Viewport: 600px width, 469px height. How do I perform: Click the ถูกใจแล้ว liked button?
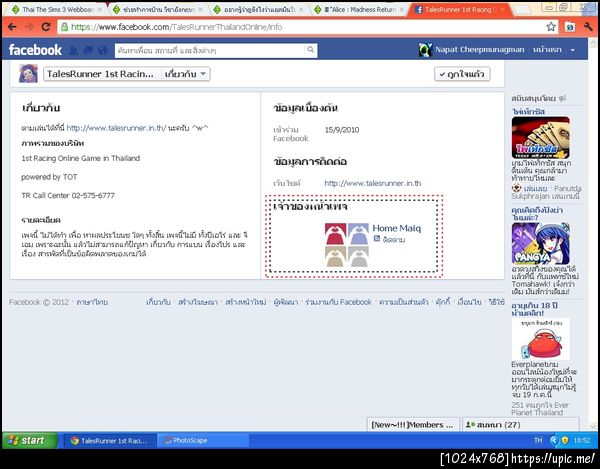coord(462,74)
